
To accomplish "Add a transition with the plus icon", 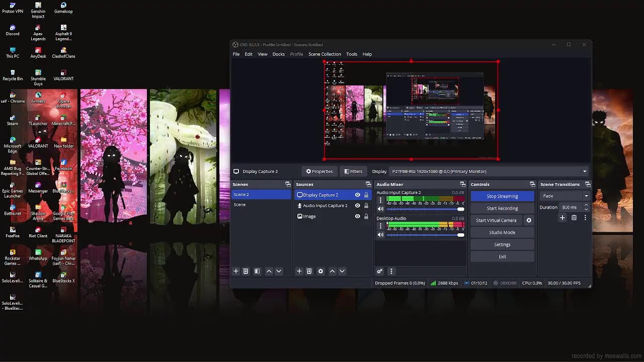I will (562, 218).
